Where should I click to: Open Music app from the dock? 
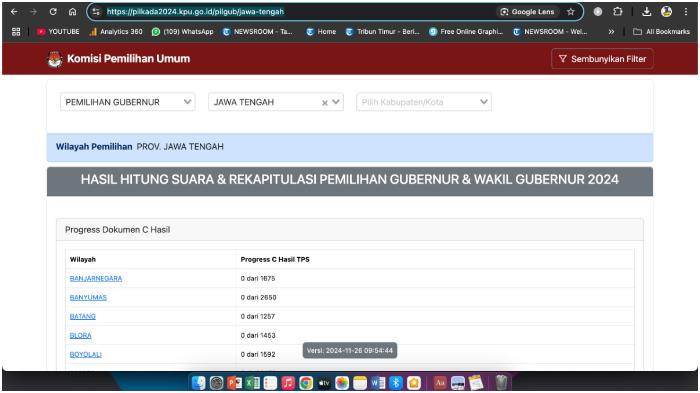point(288,383)
